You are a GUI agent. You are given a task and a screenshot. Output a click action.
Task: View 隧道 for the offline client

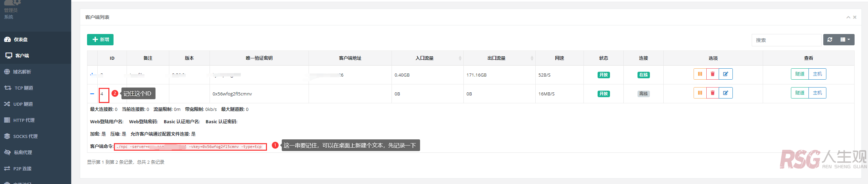coord(800,93)
